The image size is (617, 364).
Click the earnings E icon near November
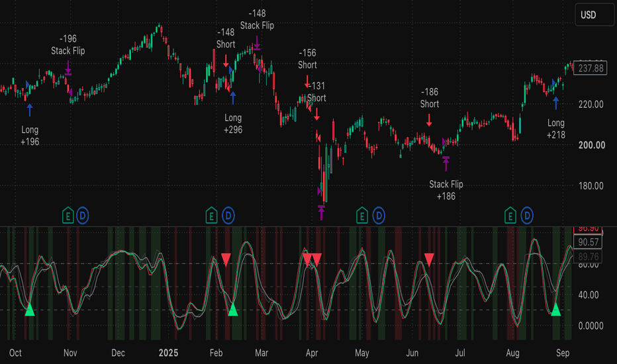pyautogui.click(x=68, y=215)
